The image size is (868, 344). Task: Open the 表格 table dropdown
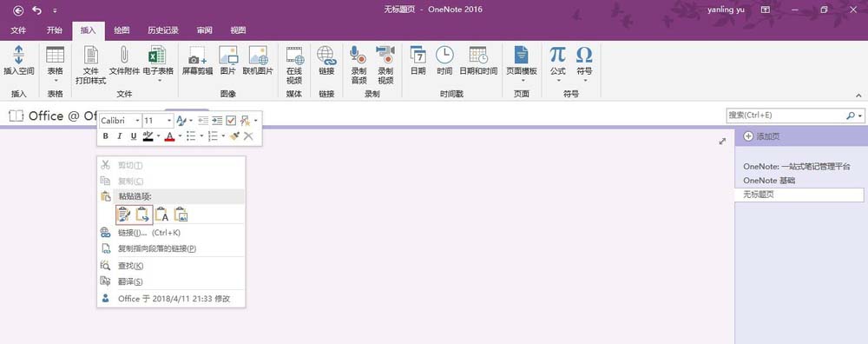click(56, 80)
